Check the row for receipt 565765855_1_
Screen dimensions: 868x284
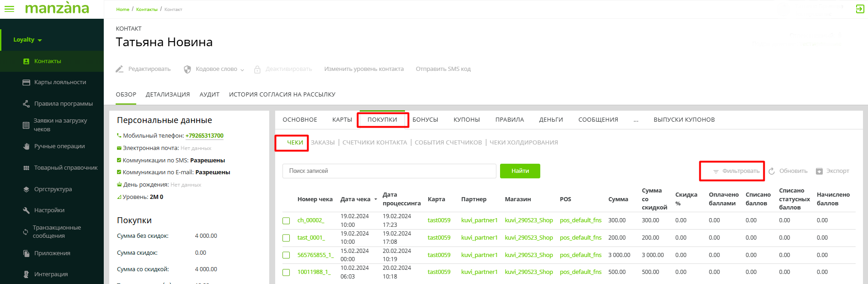[286, 255]
